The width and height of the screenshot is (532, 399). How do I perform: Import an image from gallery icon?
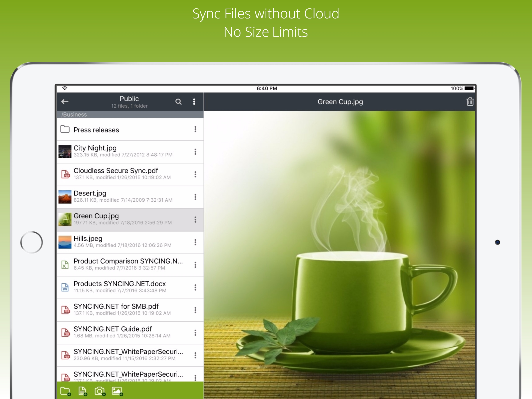(x=117, y=391)
